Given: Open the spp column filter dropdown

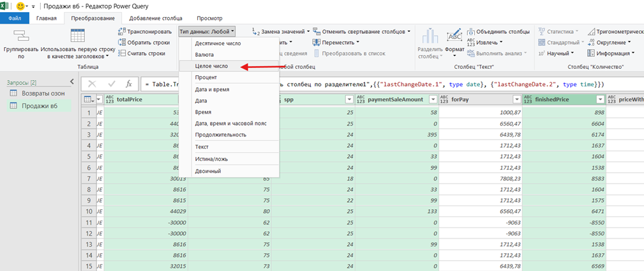Looking at the screenshot, I should pos(349,99).
